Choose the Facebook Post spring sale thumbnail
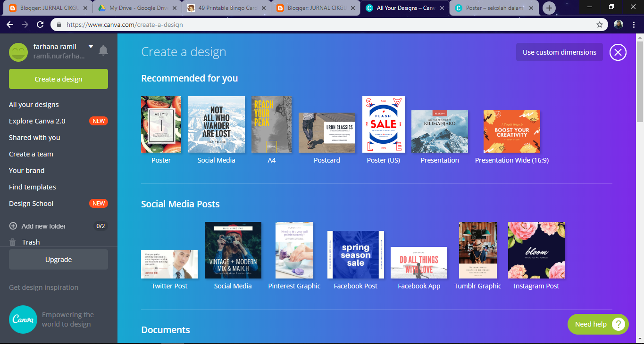This screenshot has height=344, width=644. [356, 254]
